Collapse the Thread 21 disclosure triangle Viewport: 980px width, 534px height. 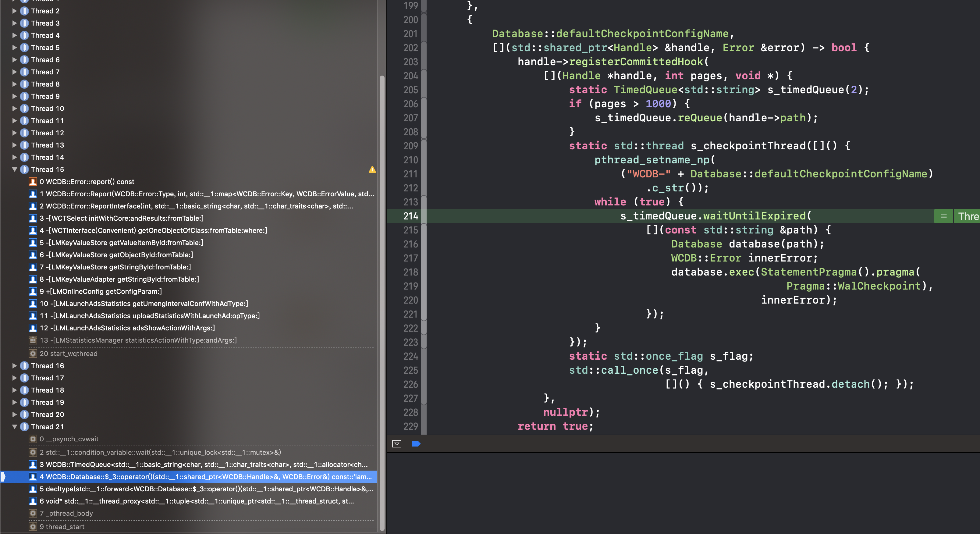[14, 427]
